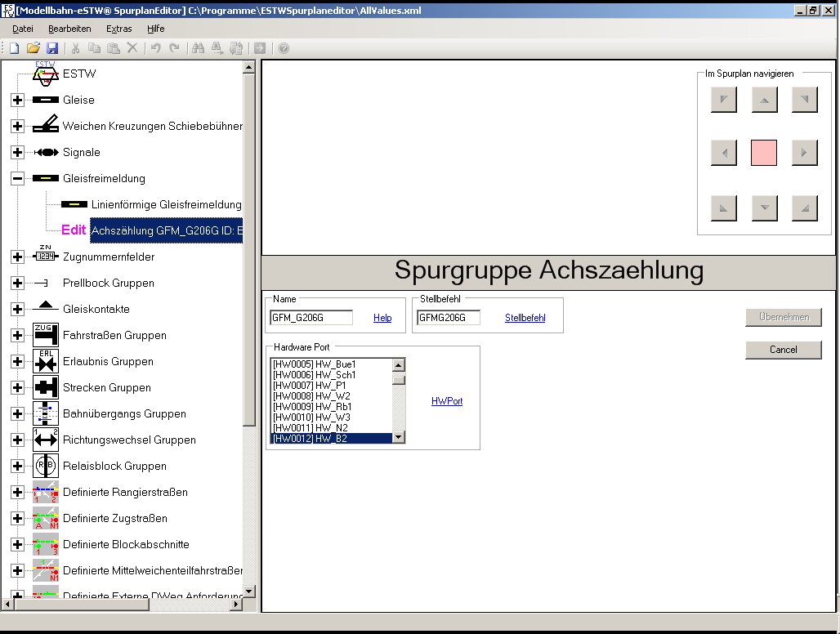Click the Open folder toolbar icon
Viewport: 840px width, 634px height.
34,49
